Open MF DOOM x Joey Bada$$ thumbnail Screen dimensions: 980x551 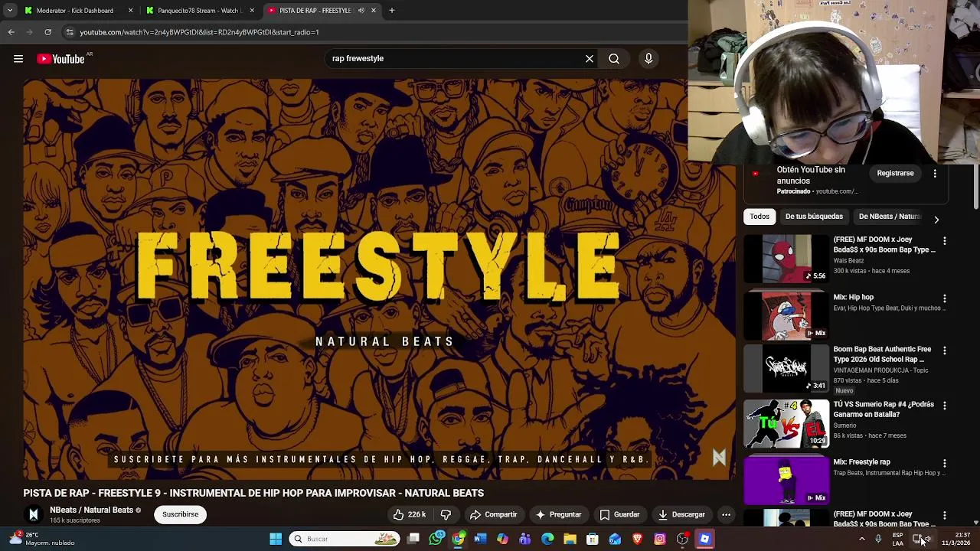click(x=786, y=259)
